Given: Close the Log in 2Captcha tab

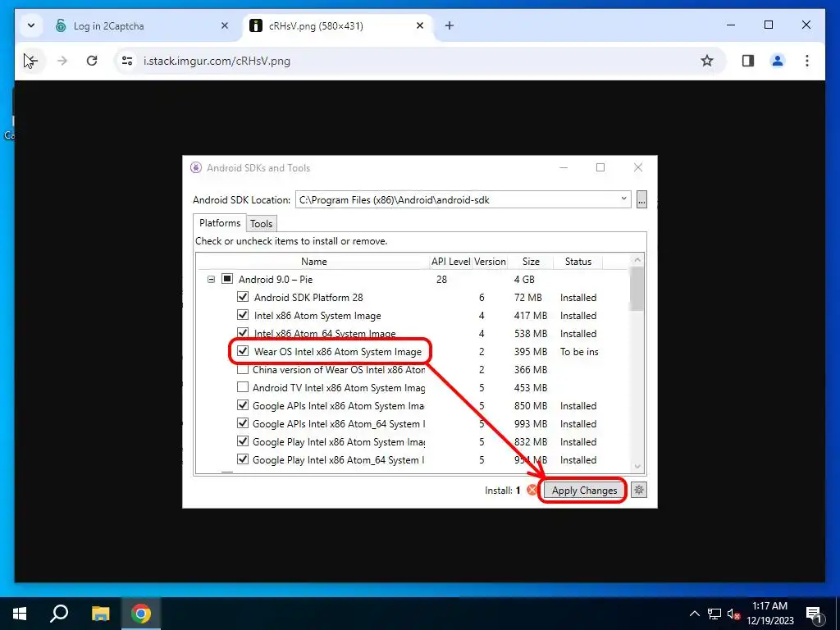Looking at the screenshot, I should (x=225, y=25).
